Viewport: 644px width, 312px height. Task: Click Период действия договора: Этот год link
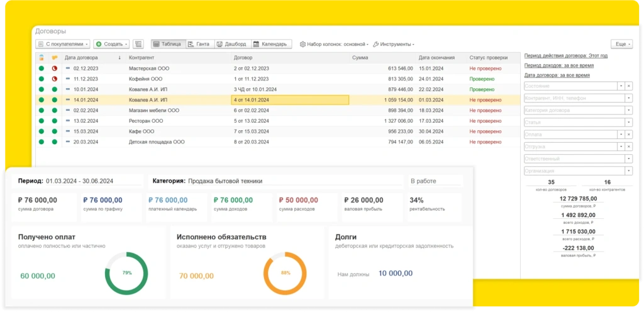coord(566,55)
